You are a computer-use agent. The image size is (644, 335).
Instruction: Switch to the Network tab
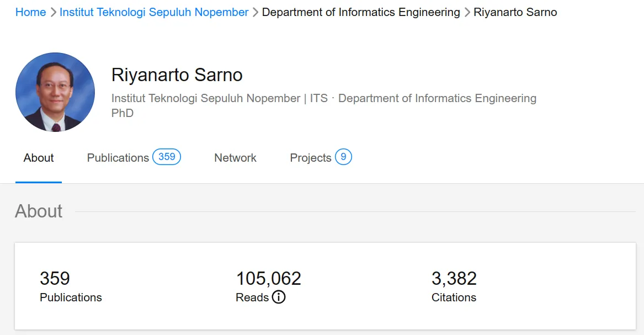click(x=235, y=158)
